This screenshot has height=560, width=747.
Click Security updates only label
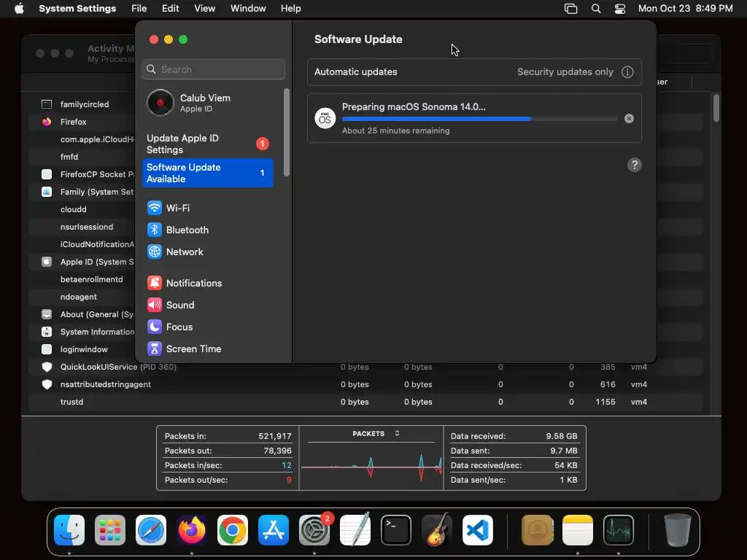click(565, 72)
